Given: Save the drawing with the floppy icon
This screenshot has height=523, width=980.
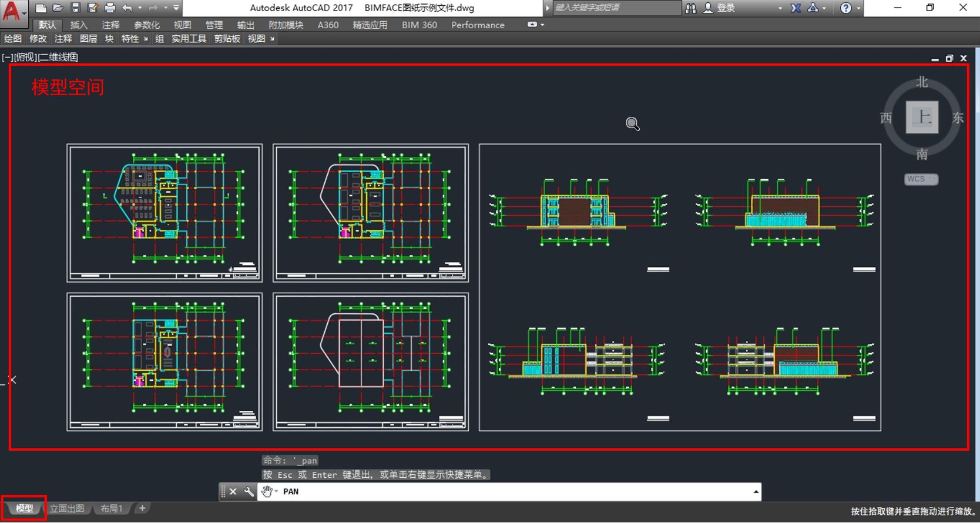Looking at the screenshot, I should pyautogui.click(x=75, y=8).
